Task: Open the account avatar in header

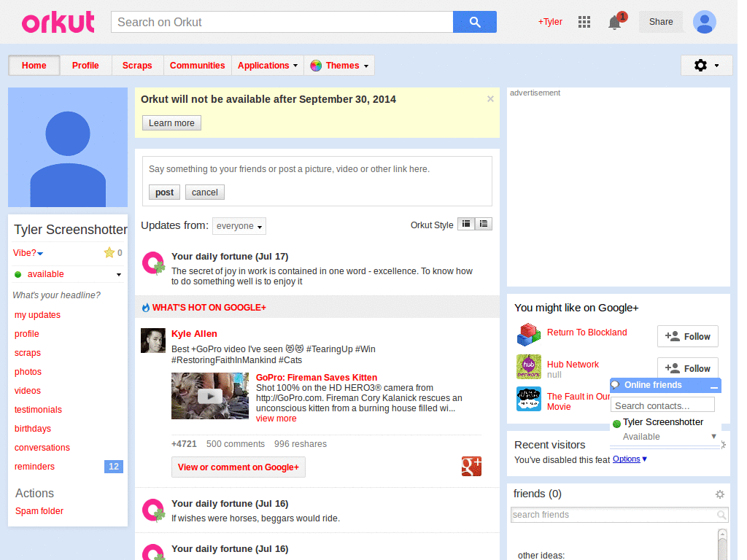Action: tap(705, 22)
